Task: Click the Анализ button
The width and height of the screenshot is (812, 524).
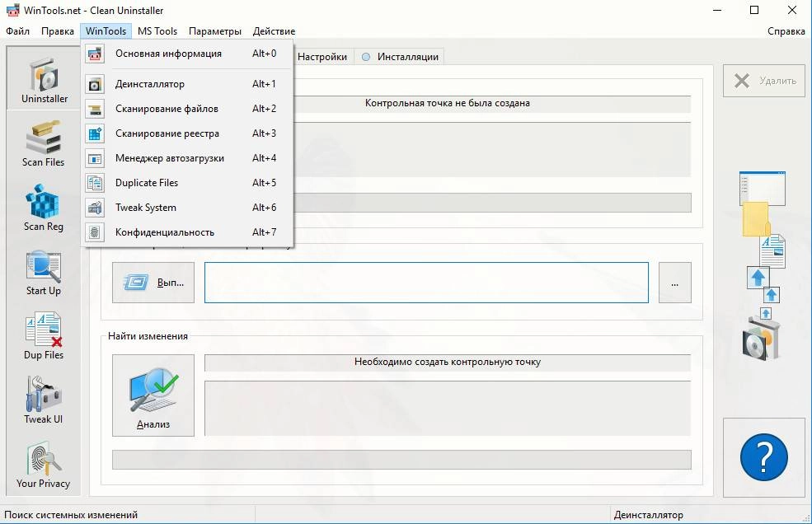Action: click(x=153, y=395)
